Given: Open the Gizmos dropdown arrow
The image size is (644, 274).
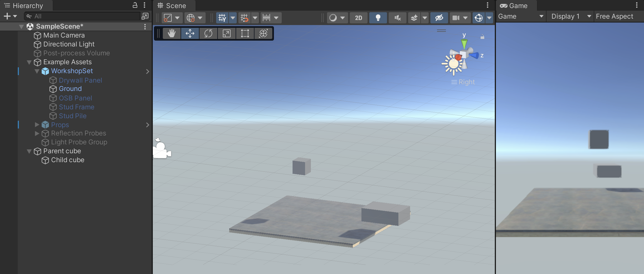Looking at the screenshot, I should click(x=489, y=18).
